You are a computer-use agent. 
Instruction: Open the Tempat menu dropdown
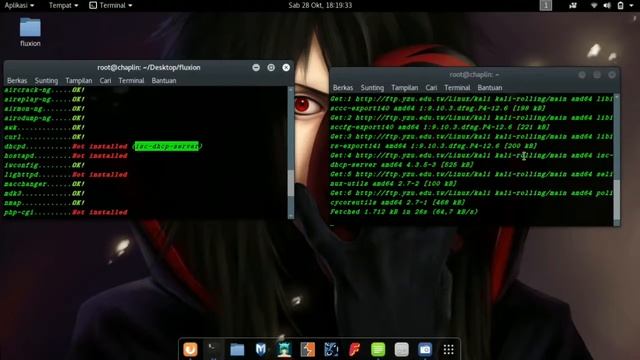(x=63, y=5)
